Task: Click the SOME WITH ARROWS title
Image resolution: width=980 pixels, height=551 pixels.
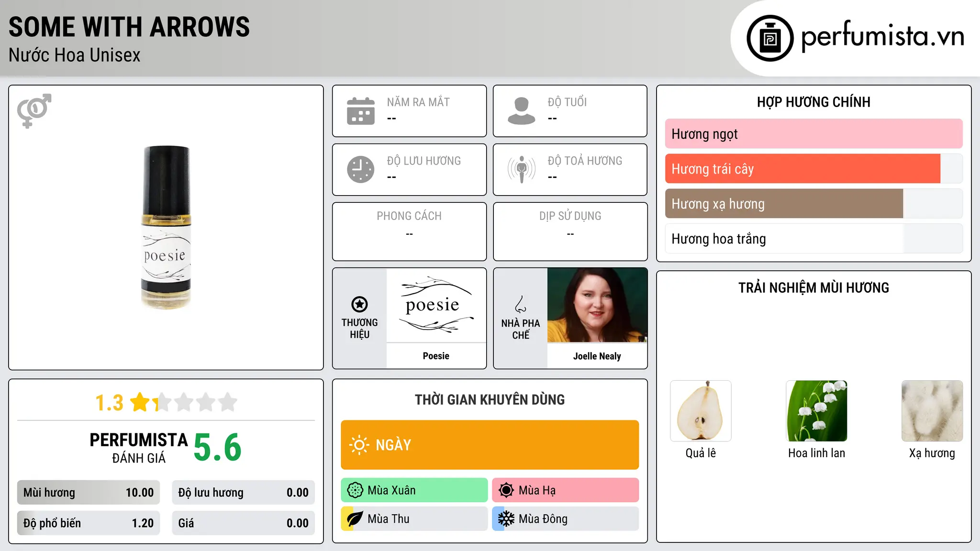Action: click(x=129, y=27)
